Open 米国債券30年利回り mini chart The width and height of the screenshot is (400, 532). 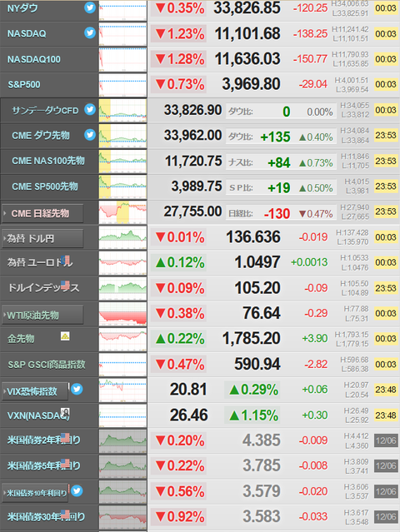123,517
